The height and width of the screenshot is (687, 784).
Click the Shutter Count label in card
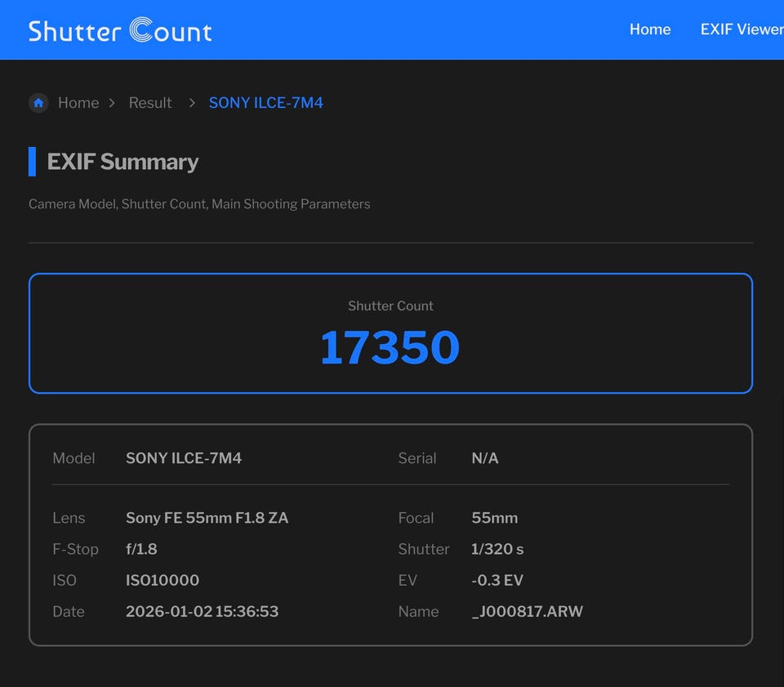390,306
